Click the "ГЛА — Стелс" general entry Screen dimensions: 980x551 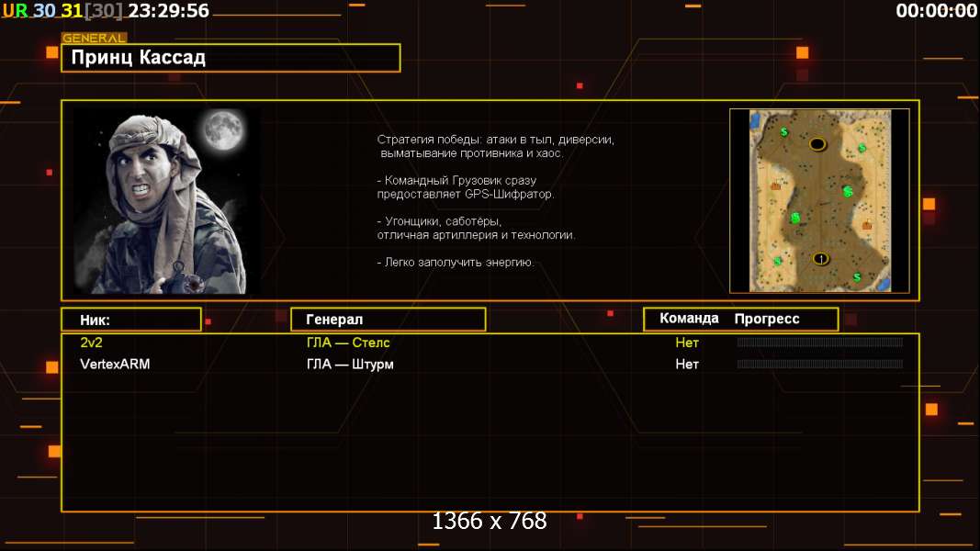pyautogui.click(x=348, y=343)
